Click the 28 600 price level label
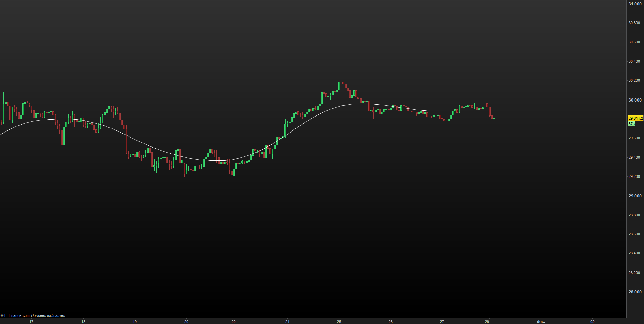 (x=634, y=234)
